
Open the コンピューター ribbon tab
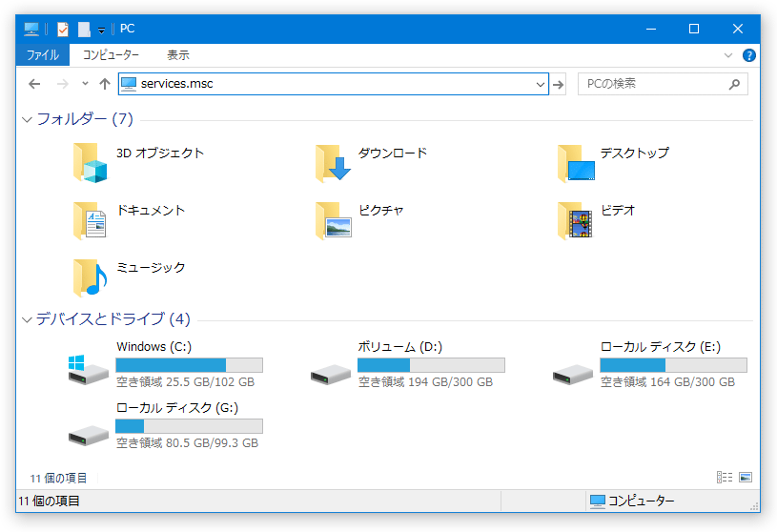111,55
